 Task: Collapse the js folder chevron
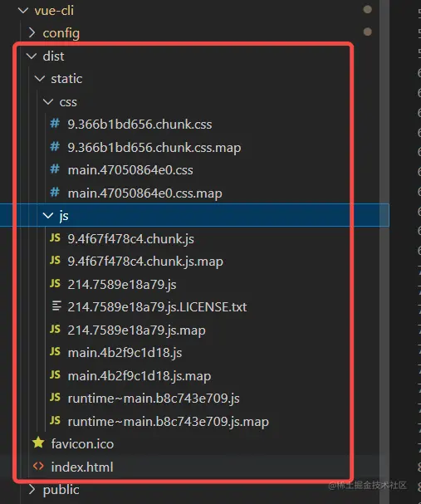click(x=48, y=215)
